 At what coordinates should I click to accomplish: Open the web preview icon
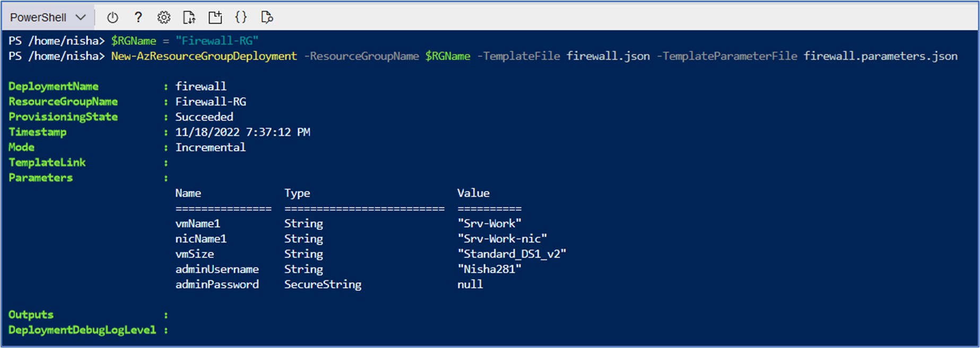pos(267,17)
